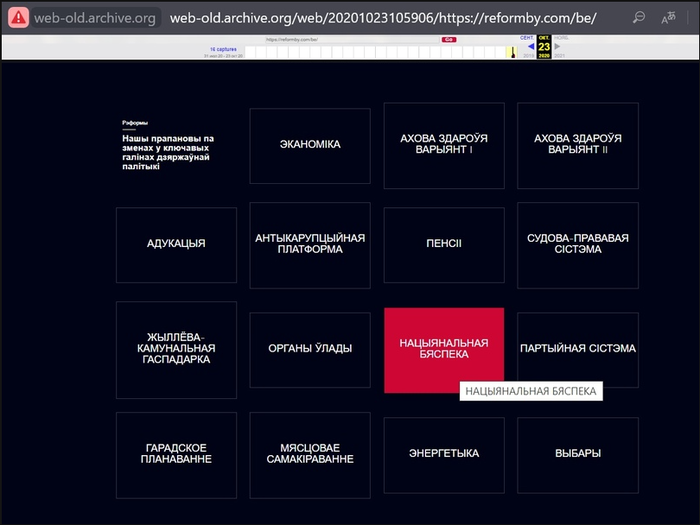
Task: Open the Выбары tile
Action: tap(577, 453)
